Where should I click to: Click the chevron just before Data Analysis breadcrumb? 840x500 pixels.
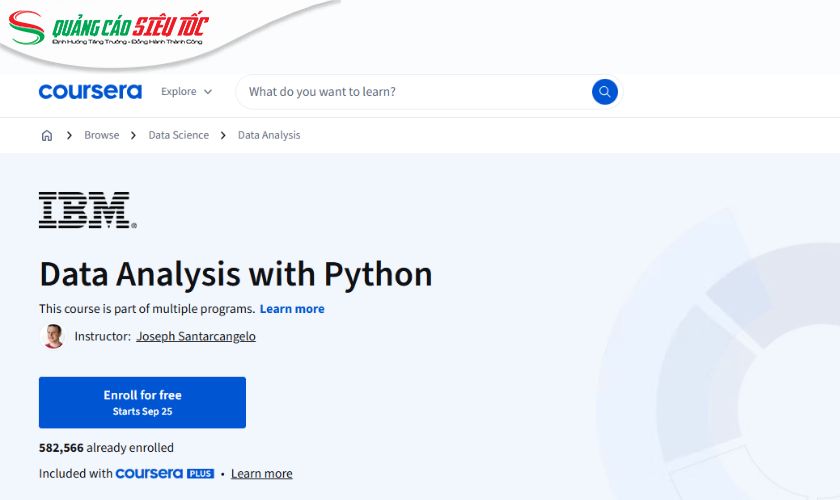(x=223, y=136)
